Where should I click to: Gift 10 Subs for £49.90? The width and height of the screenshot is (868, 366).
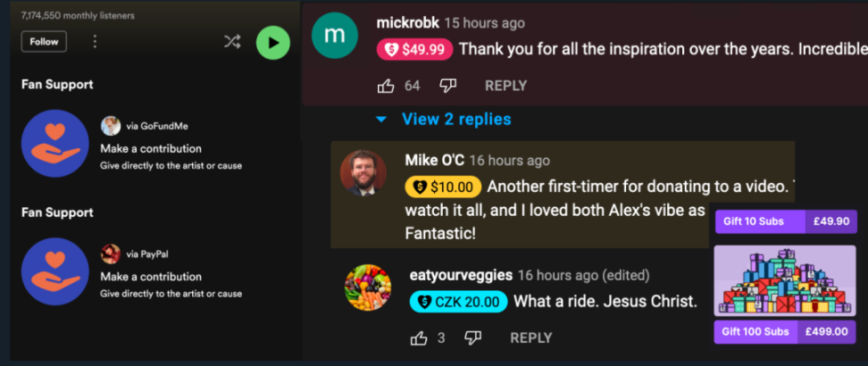click(786, 221)
